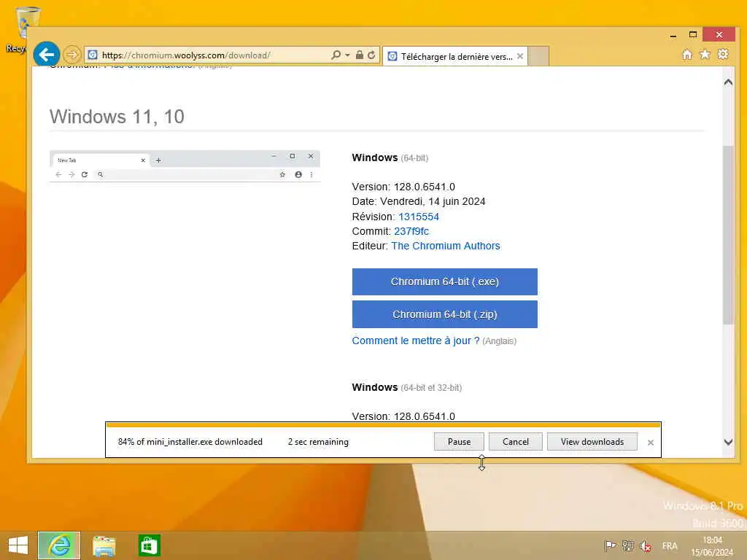
Task: Click the IE forward arrow button
Action: point(72,55)
